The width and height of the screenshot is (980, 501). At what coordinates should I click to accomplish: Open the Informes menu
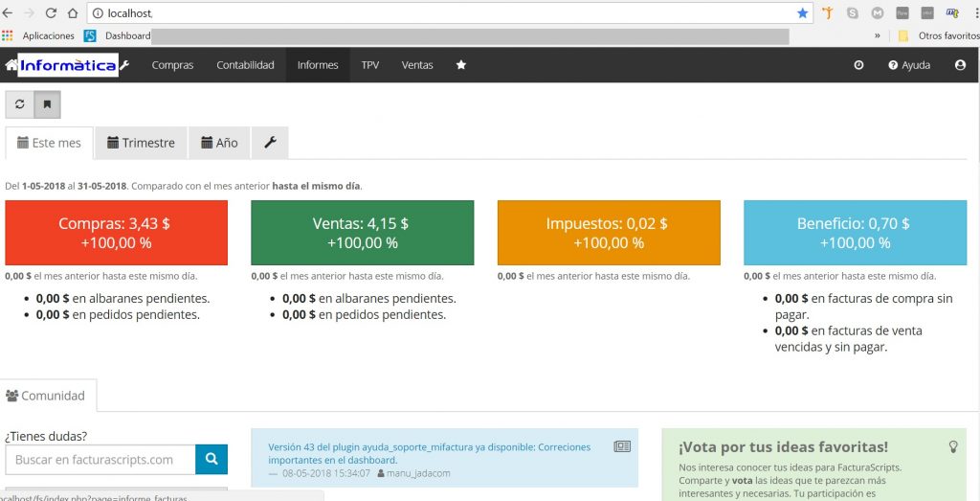[318, 65]
